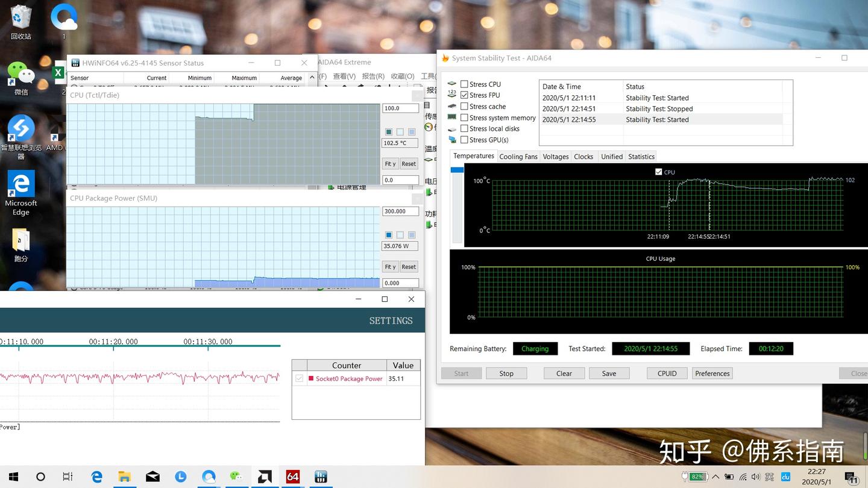
Task: Open AIDA64 from the taskbar
Action: 293,477
